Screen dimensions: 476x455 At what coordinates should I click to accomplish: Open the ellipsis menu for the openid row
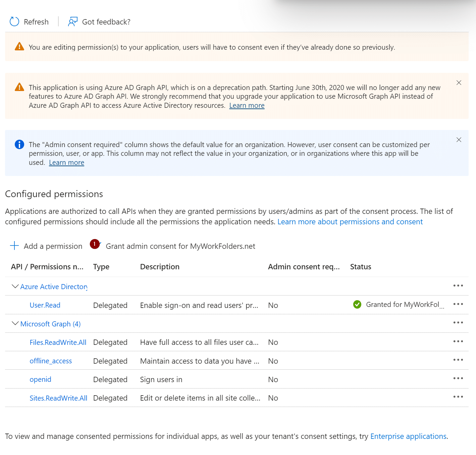(x=458, y=378)
